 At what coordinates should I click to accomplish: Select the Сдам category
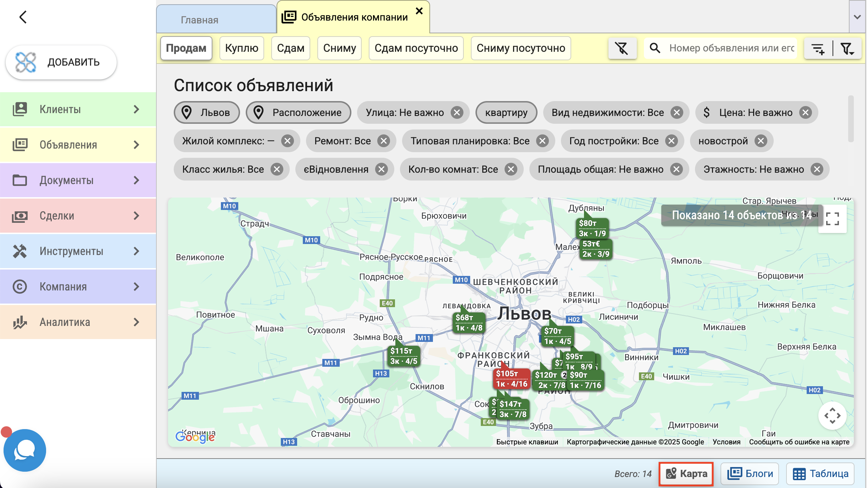(291, 48)
